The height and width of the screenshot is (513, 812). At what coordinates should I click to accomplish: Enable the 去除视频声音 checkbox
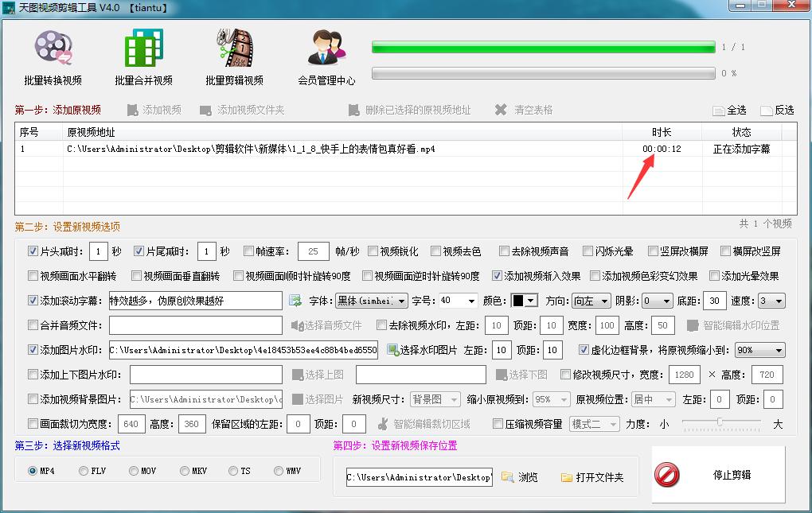coord(505,251)
